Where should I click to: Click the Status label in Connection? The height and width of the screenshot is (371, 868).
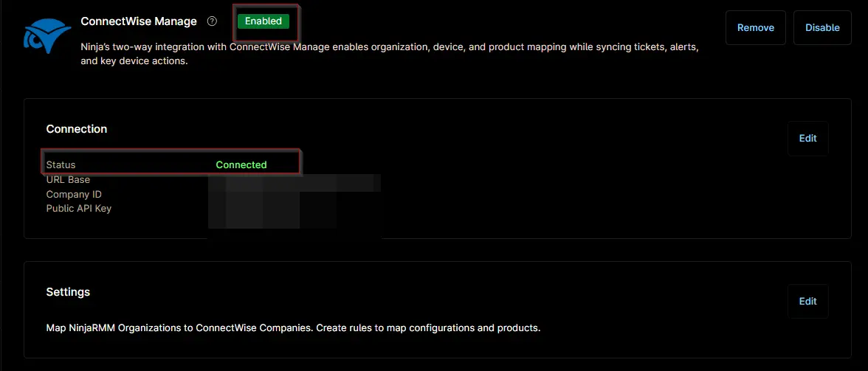coord(61,164)
